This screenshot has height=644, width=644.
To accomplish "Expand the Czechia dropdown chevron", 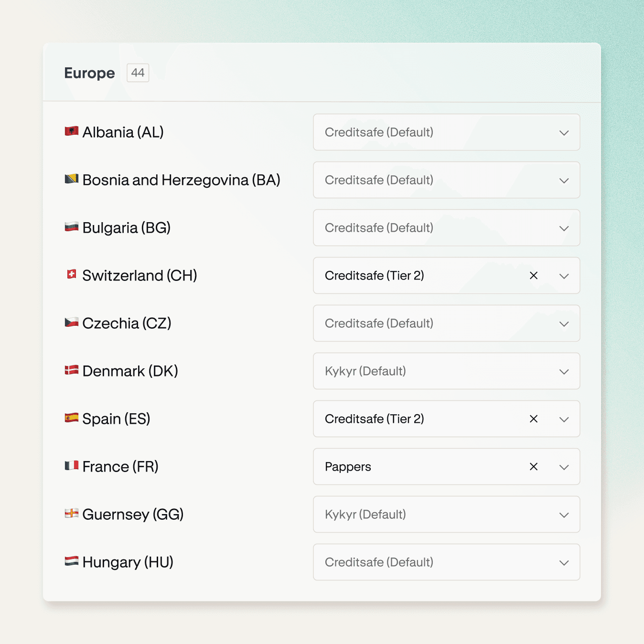I will [x=564, y=324].
